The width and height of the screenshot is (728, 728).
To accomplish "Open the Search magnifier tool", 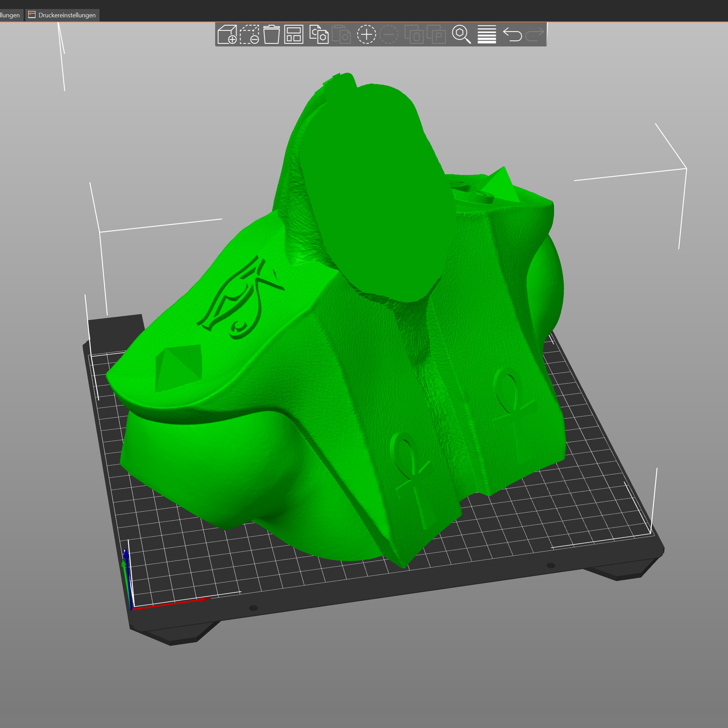I will coord(461,34).
